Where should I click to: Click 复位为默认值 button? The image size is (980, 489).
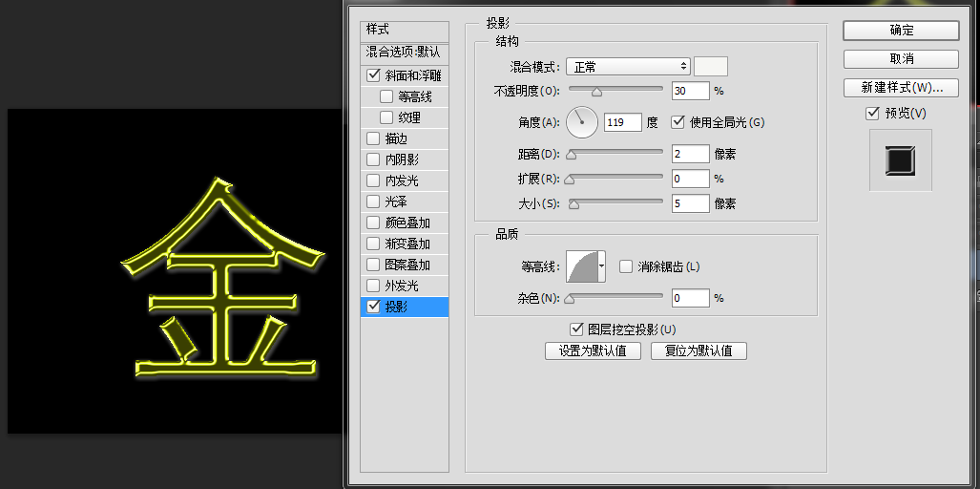(699, 351)
